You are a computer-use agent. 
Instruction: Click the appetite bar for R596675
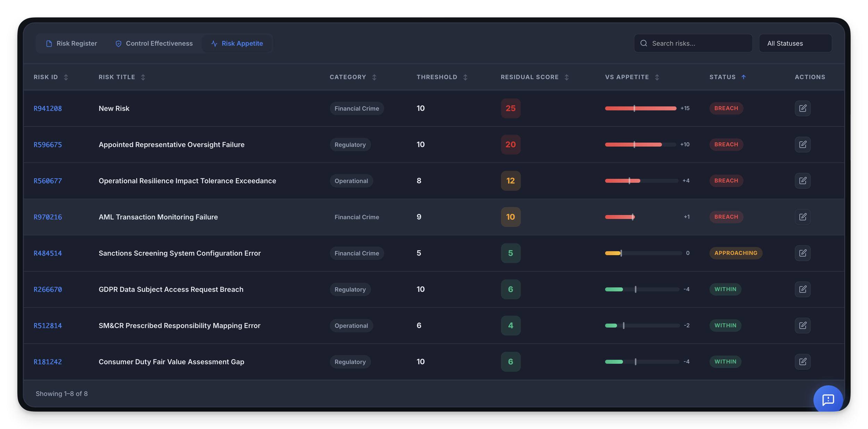(640, 144)
